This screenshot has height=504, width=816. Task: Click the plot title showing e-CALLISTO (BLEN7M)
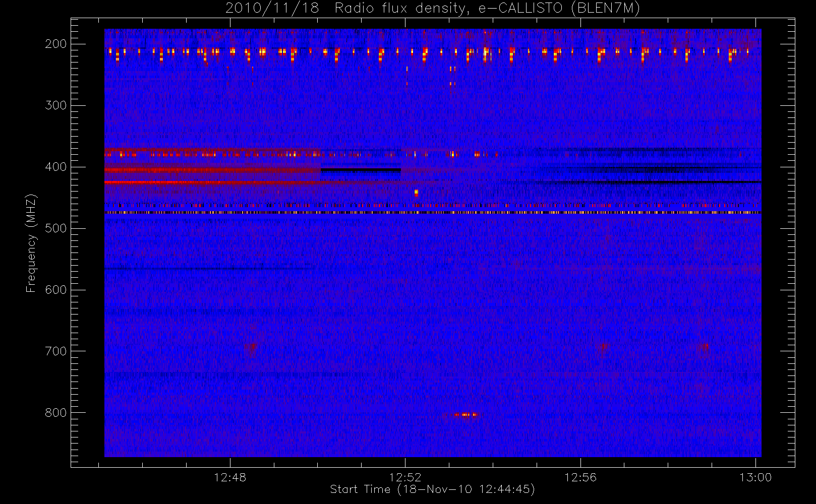pos(432,8)
